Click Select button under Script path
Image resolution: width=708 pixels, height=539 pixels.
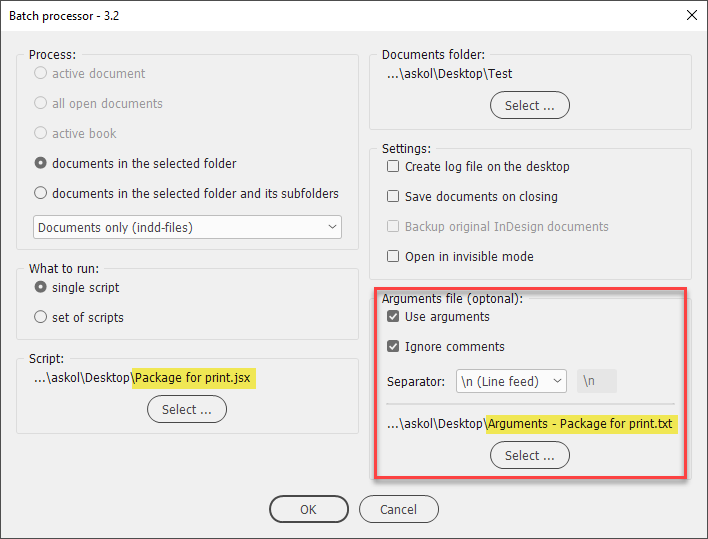click(x=186, y=409)
